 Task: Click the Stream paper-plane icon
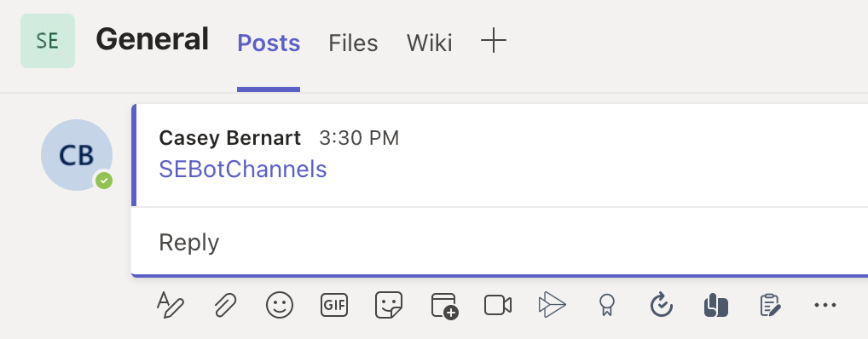coord(552,305)
